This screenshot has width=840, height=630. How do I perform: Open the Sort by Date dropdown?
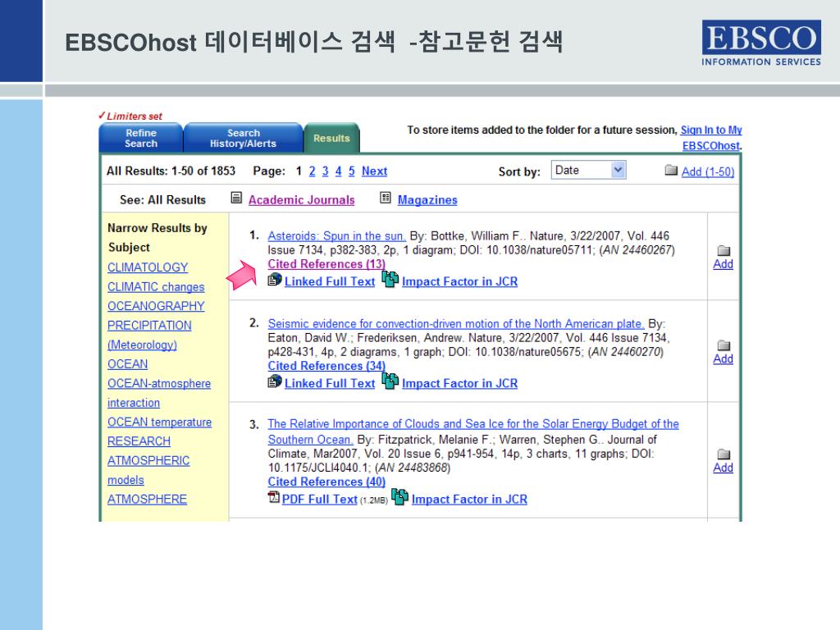click(588, 171)
